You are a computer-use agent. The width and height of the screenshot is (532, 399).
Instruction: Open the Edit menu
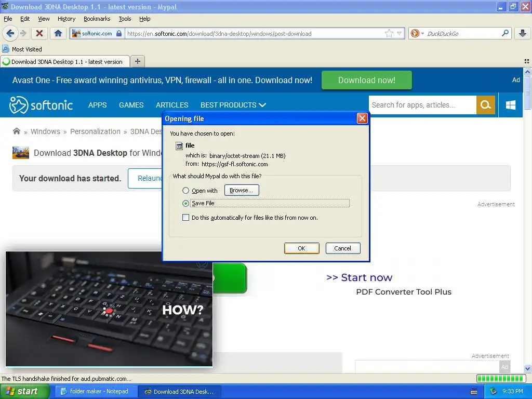[x=25, y=19]
